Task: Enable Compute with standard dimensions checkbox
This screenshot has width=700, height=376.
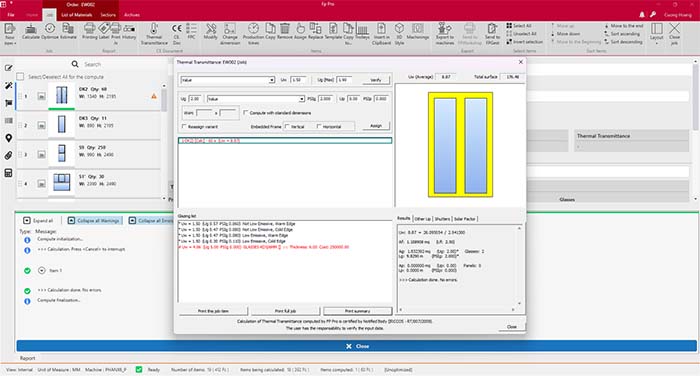Action: [x=246, y=113]
